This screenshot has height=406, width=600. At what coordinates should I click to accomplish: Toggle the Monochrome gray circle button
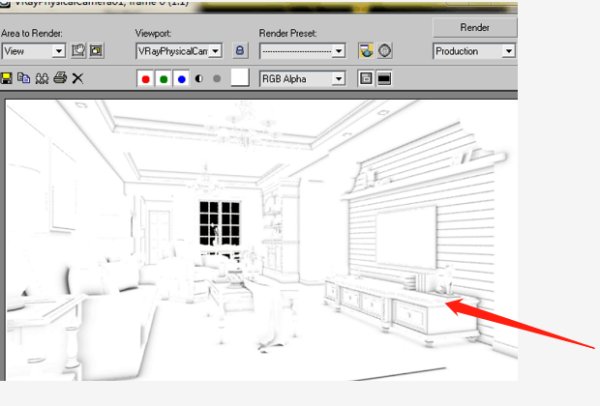pyautogui.click(x=217, y=79)
